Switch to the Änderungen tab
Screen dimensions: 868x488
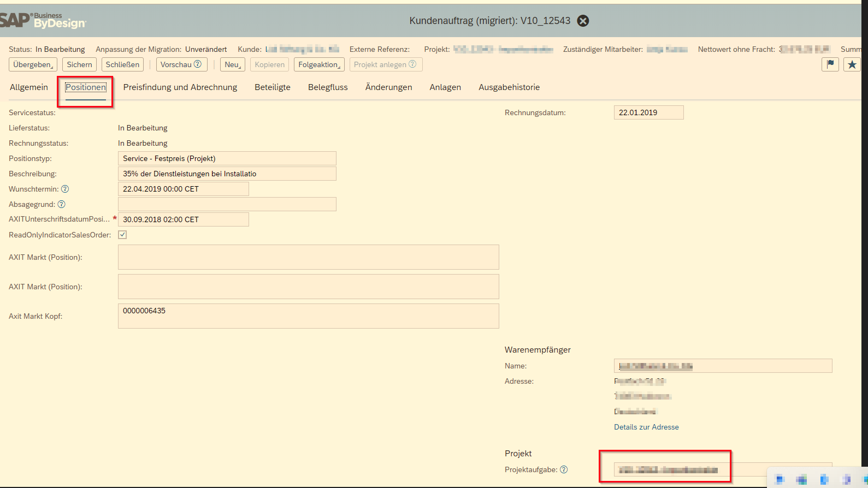[389, 87]
